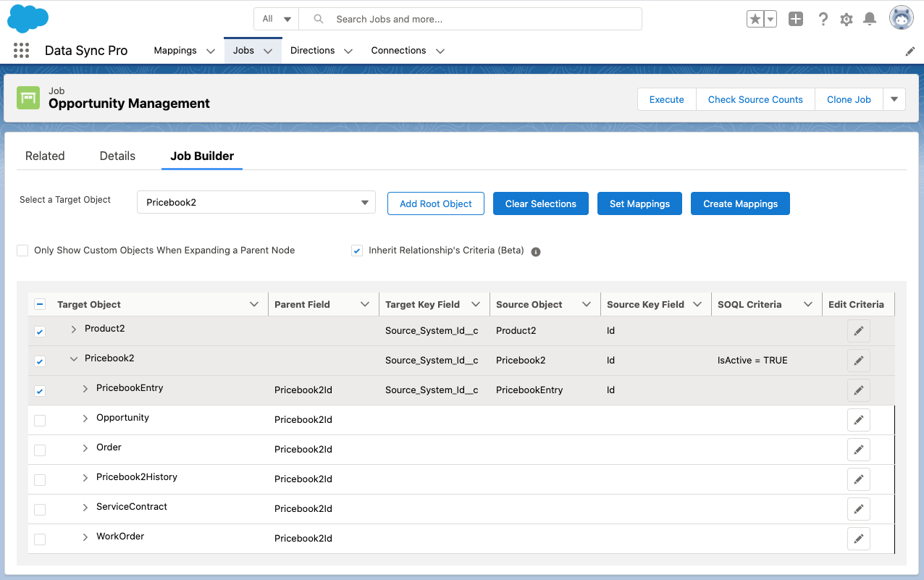924x580 pixels.
Task: Edit criteria for the Pricebook2 row
Action: [x=859, y=361]
